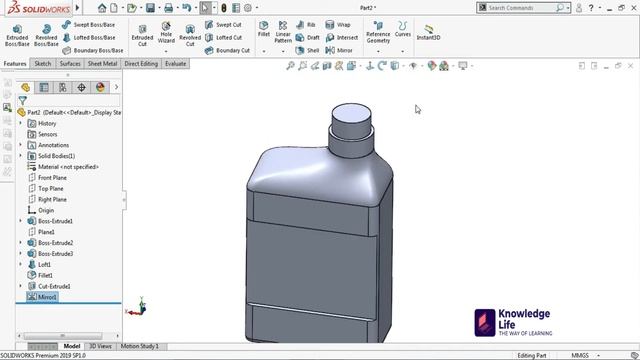This screenshot has height=360, width=640.
Task: Open the 3D Views bottom tab
Action: tap(100, 346)
